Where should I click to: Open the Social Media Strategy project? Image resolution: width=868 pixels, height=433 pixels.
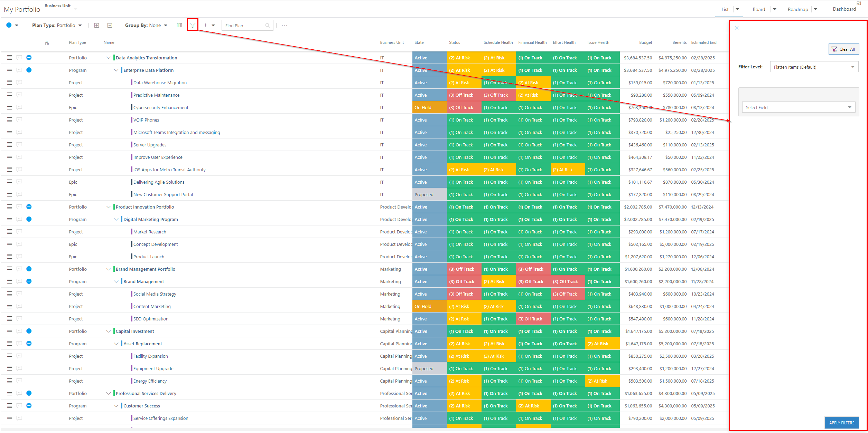click(x=155, y=294)
